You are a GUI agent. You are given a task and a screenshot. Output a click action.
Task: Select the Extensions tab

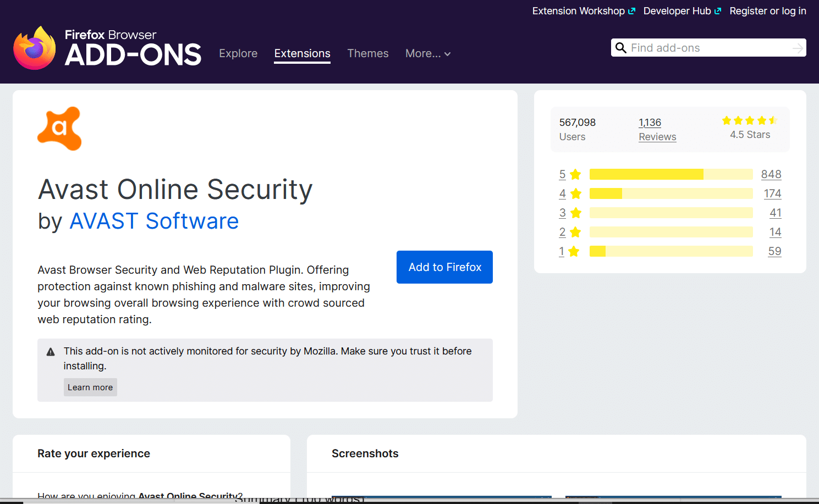302,53
